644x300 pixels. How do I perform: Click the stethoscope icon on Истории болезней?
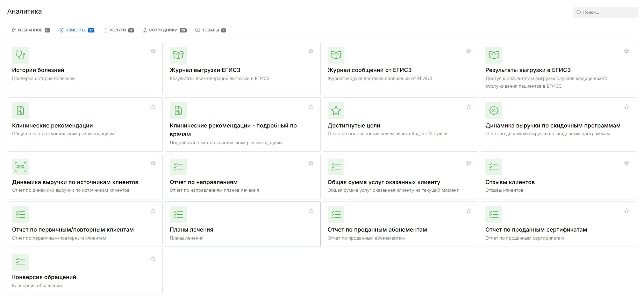(x=20, y=55)
